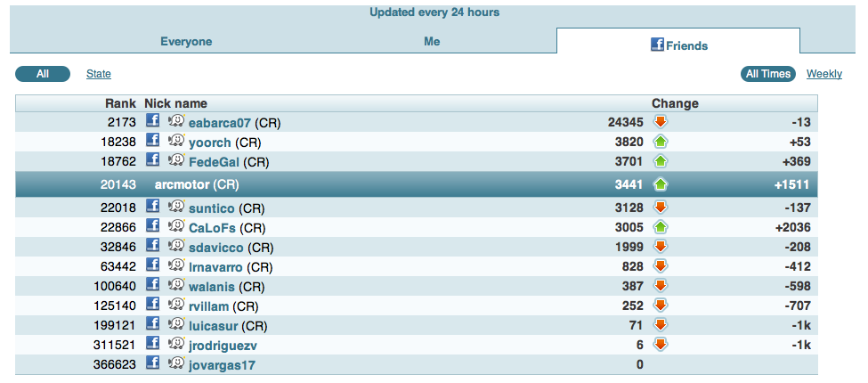The width and height of the screenshot is (868, 383).
Task: Click Waze avatar icon beside jovargas17
Action: (175, 363)
